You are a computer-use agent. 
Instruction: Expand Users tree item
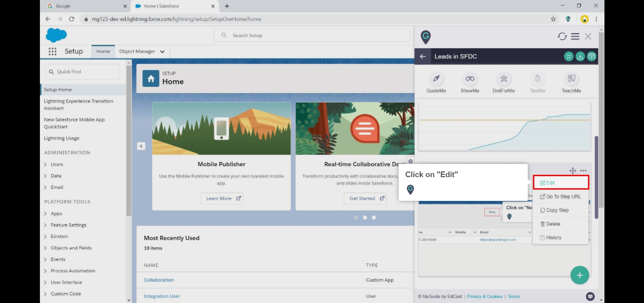click(45, 164)
